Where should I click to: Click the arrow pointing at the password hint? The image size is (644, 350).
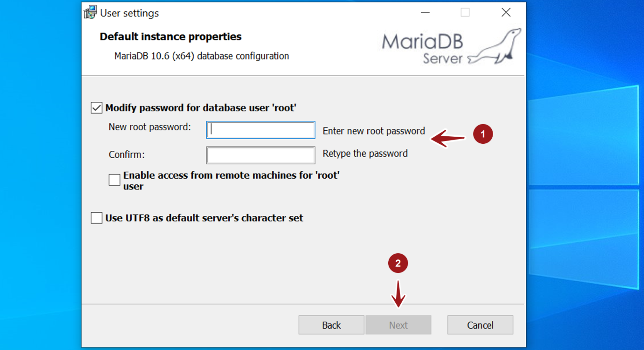[447, 139]
